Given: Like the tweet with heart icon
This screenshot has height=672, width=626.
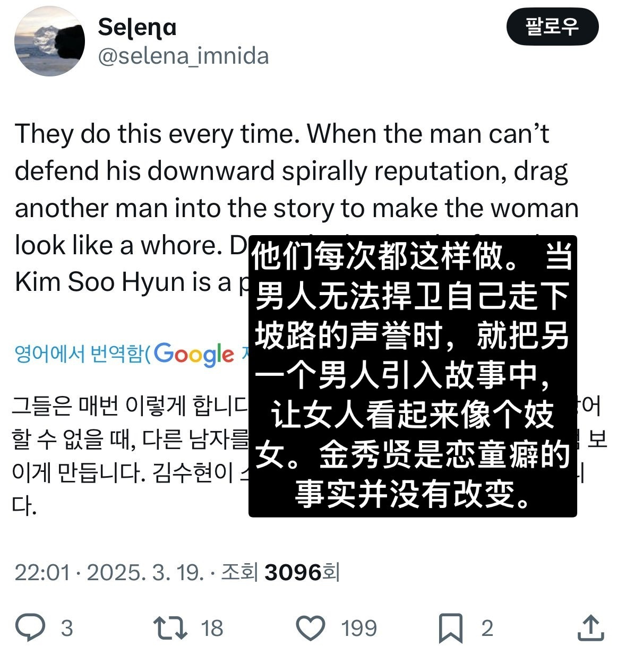Looking at the screenshot, I should (310, 628).
